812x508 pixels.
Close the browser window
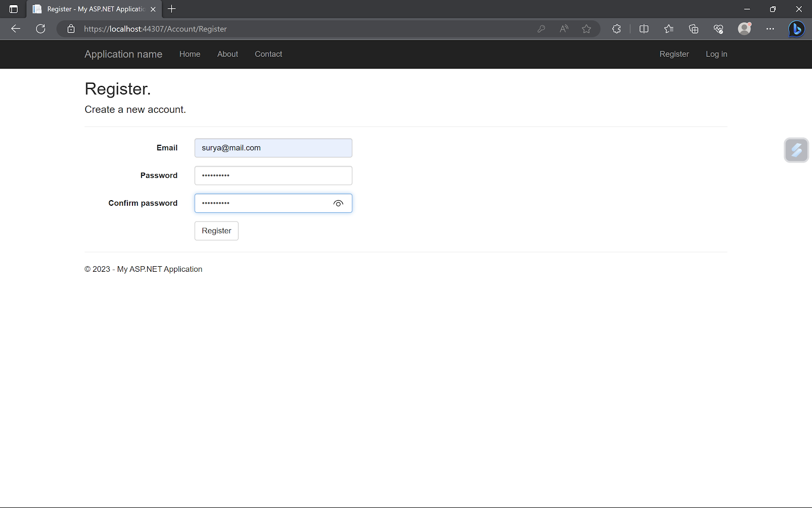pyautogui.click(x=799, y=9)
